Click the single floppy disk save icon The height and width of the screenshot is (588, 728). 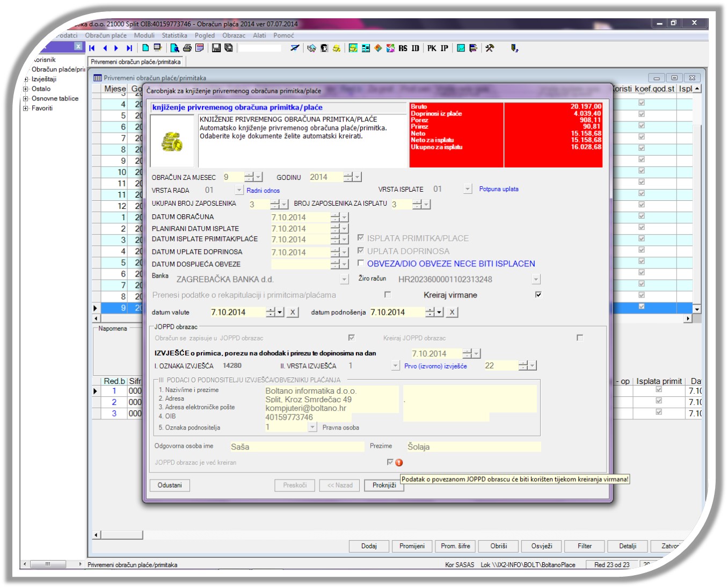click(216, 48)
